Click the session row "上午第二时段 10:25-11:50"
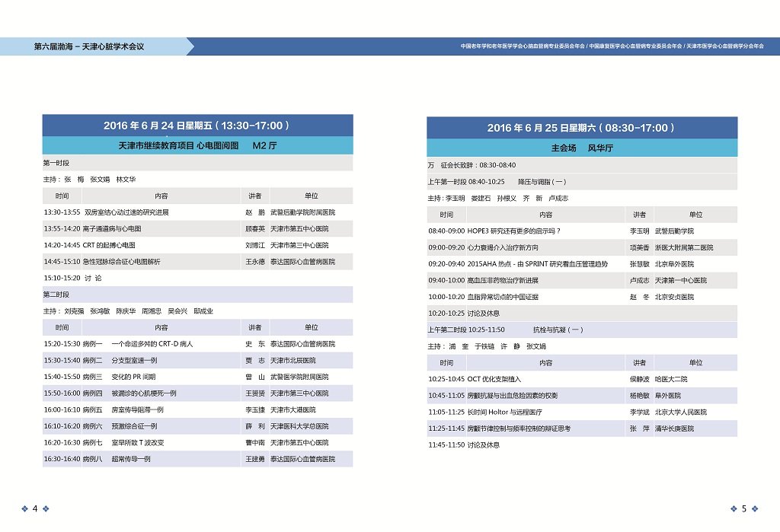The image size is (780, 532). click(x=582, y=330)
